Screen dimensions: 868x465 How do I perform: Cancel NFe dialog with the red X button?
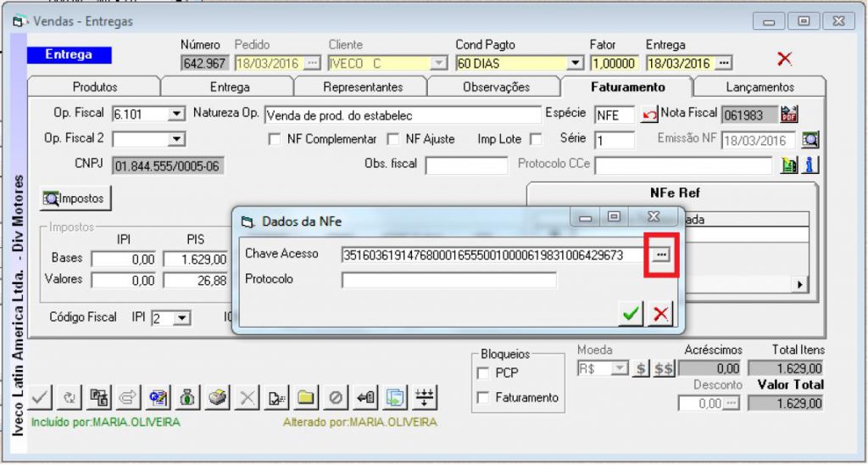point(660,314)
